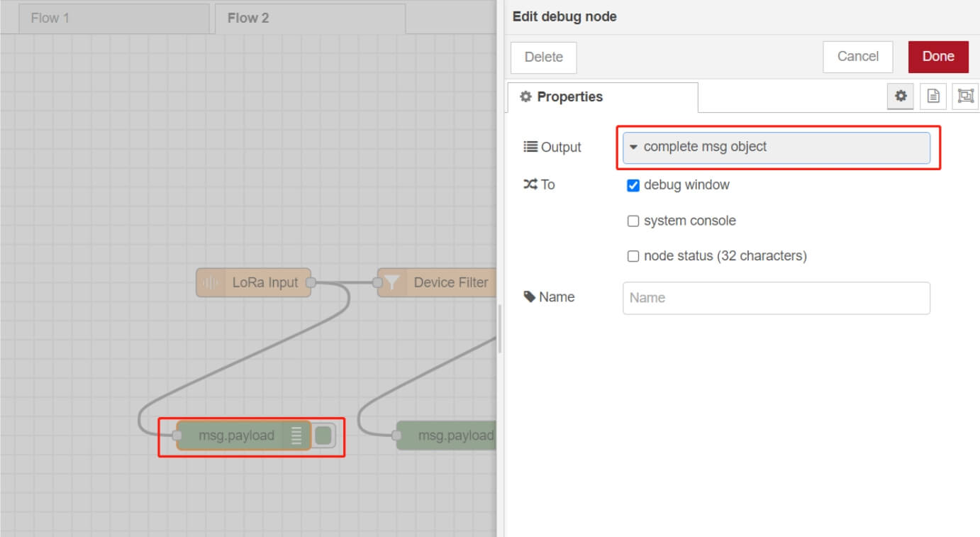Click debug node list icon

[296, 436]
